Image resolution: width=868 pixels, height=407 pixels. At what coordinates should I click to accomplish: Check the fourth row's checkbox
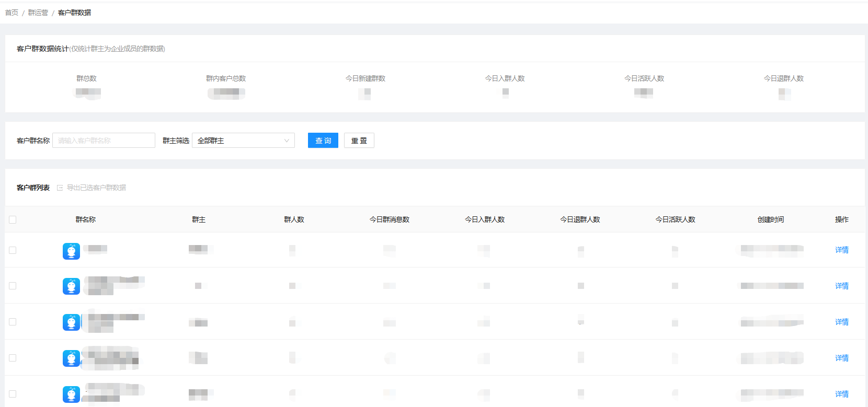13,358
